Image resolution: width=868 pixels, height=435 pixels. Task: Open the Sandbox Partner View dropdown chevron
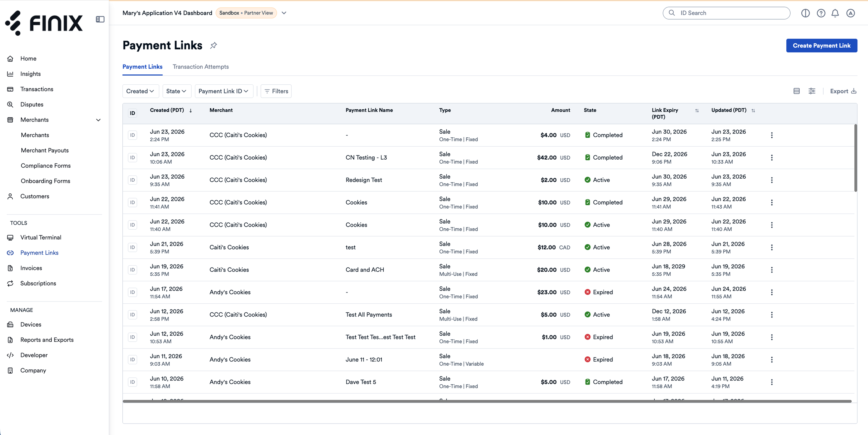pos(284,13)
